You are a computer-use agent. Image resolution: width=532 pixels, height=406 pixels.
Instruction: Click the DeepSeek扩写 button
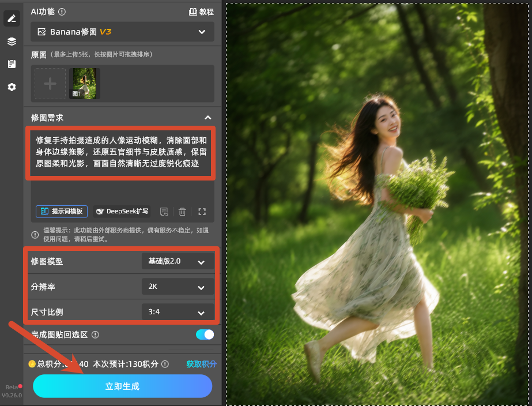pos(122,212)
